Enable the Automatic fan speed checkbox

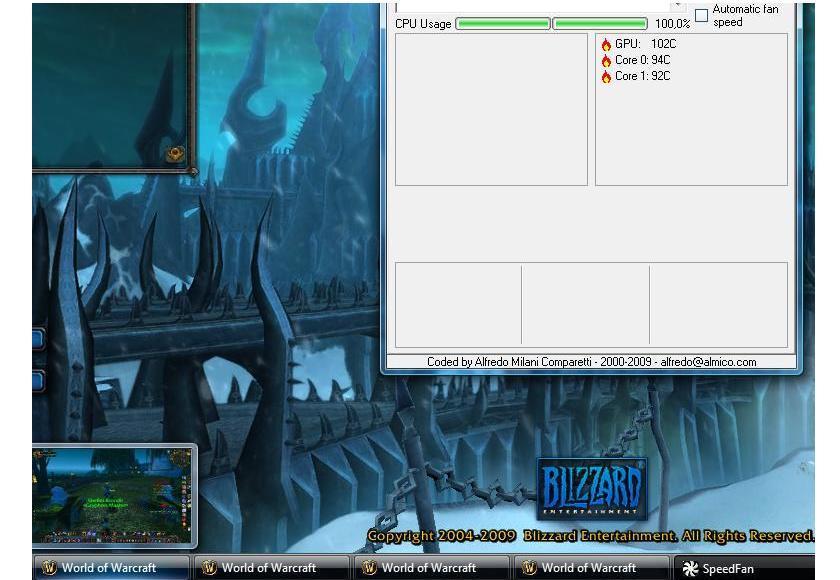pos(701,16)
